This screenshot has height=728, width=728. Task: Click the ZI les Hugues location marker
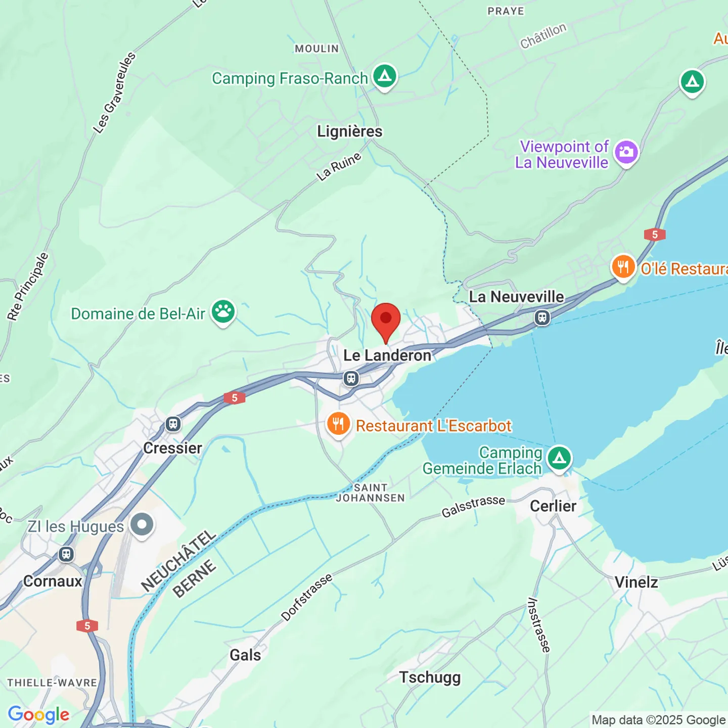[x=142, y=526]
